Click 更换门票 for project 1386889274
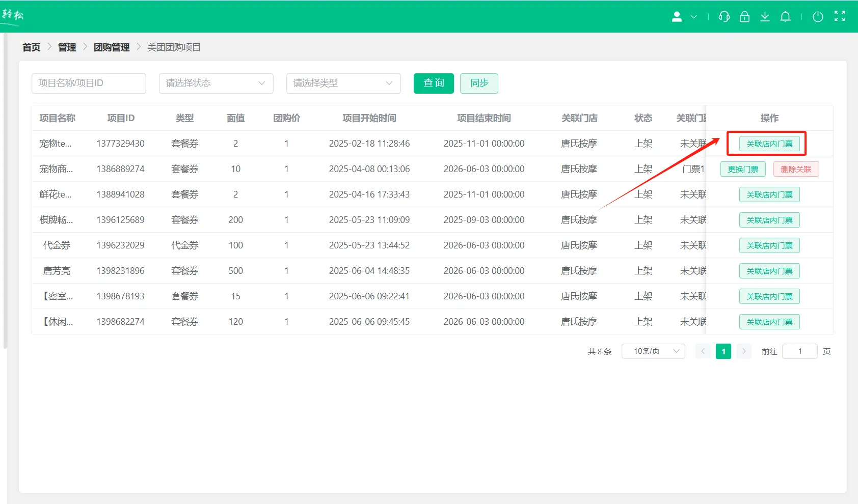Viewport: 858px width, 504px height. (743, 169)
